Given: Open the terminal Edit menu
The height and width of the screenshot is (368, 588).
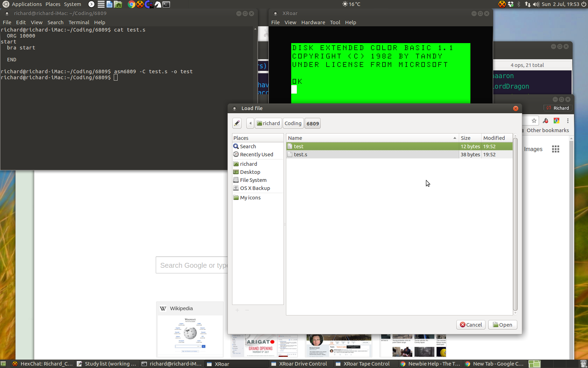Looking at the screenshot, I should pyautogui.click(x=21, y=22).
